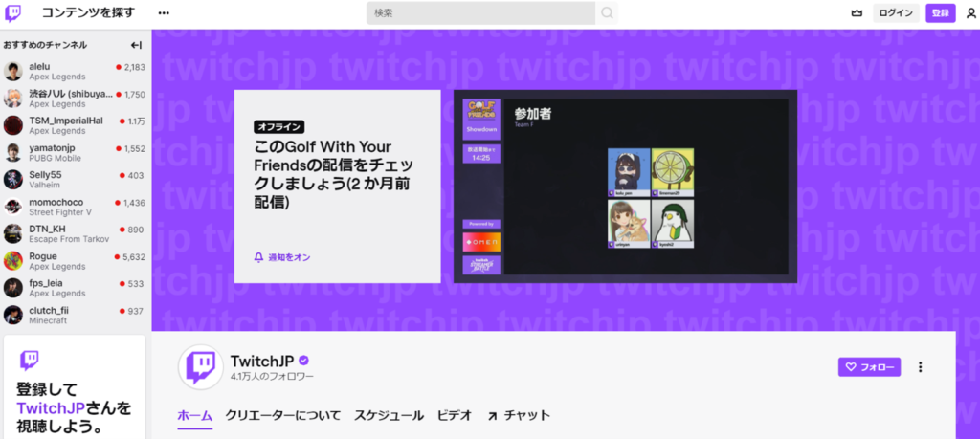Open the Prime crown loot icon
The width and height of the screenshot is (980, 439).
pyautogui.click(x=857, y=13)
